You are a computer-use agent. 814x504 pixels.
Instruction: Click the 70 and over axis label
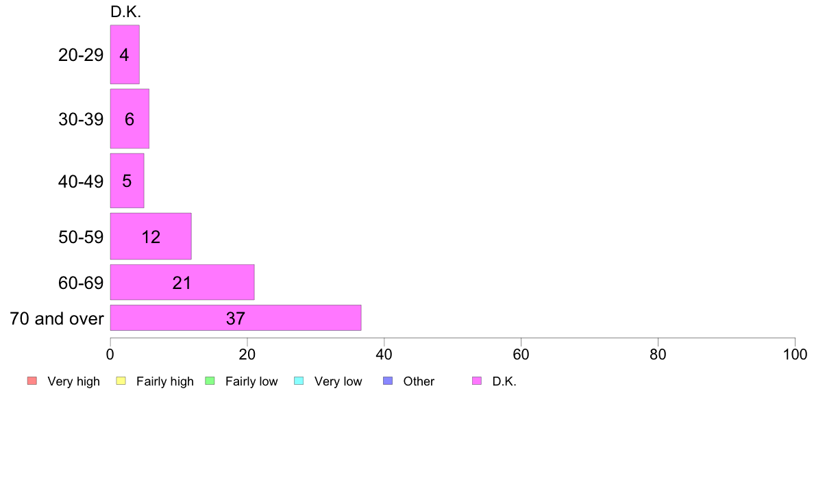coord(57,318)
